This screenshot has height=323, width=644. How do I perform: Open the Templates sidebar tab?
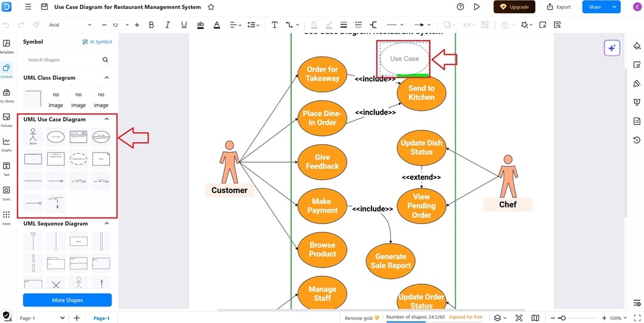(x=6, y=46)
